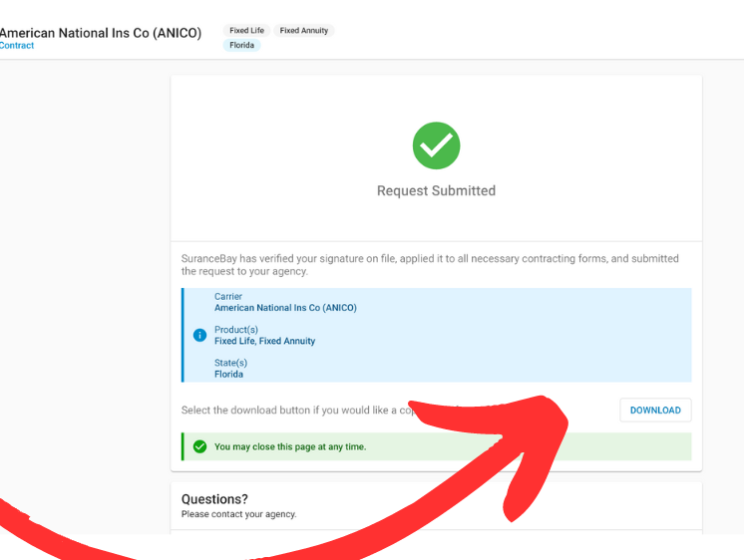This screenshot has width=744, height=560.
Task: Click the SuranceBay signature verification paragraph
Action: pyautogui.click(x=430, y=265)
